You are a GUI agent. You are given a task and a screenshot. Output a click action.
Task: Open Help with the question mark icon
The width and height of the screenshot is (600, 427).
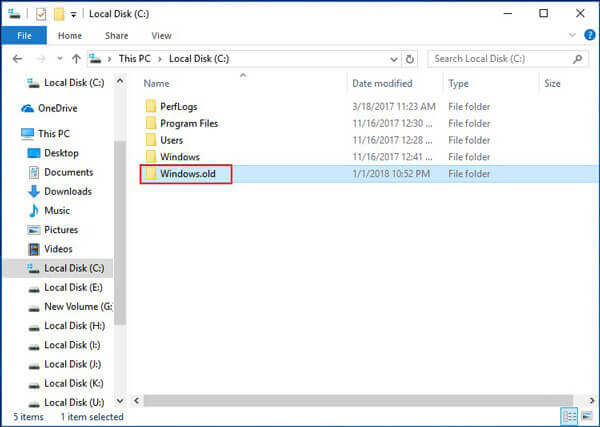click(x=590, y=35)
